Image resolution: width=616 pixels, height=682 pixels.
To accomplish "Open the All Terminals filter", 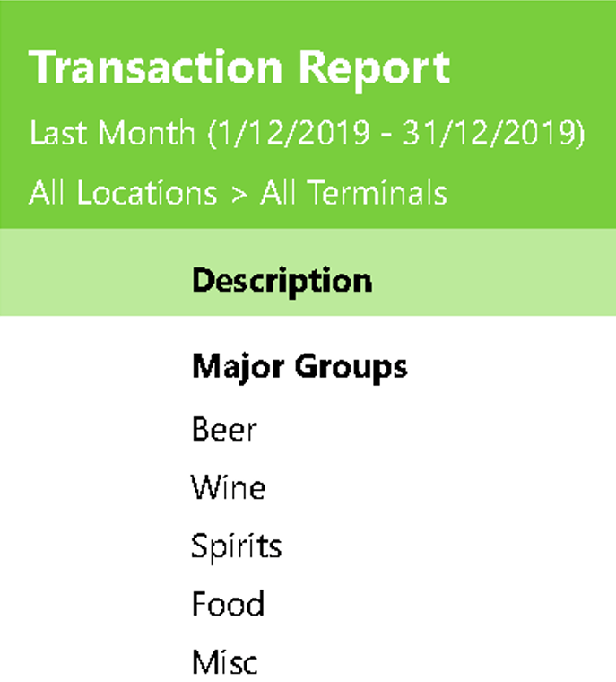I will click(x=353, y=192).
